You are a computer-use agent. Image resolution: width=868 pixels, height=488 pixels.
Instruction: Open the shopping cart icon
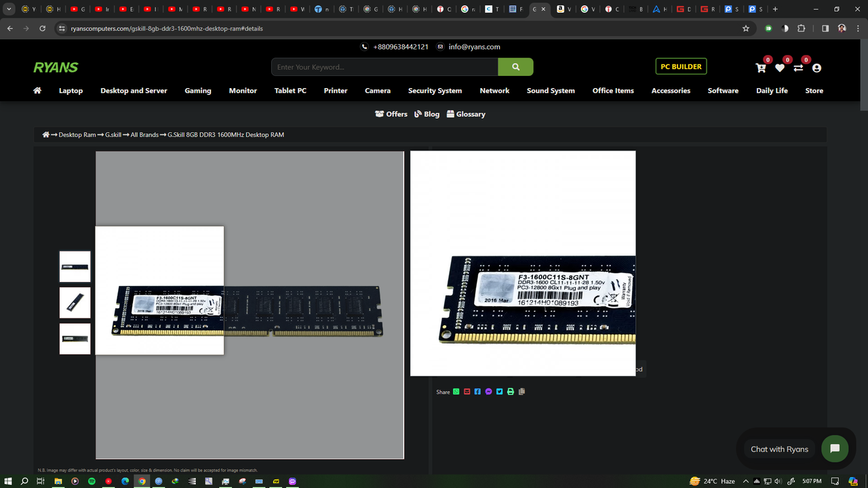(x=761, y=68)
